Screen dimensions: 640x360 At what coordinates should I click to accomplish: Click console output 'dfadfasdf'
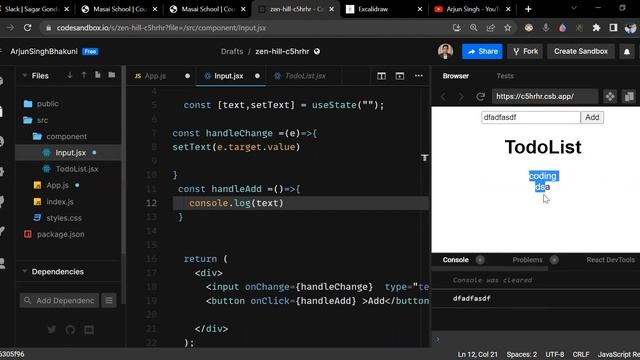pos(471,298)
